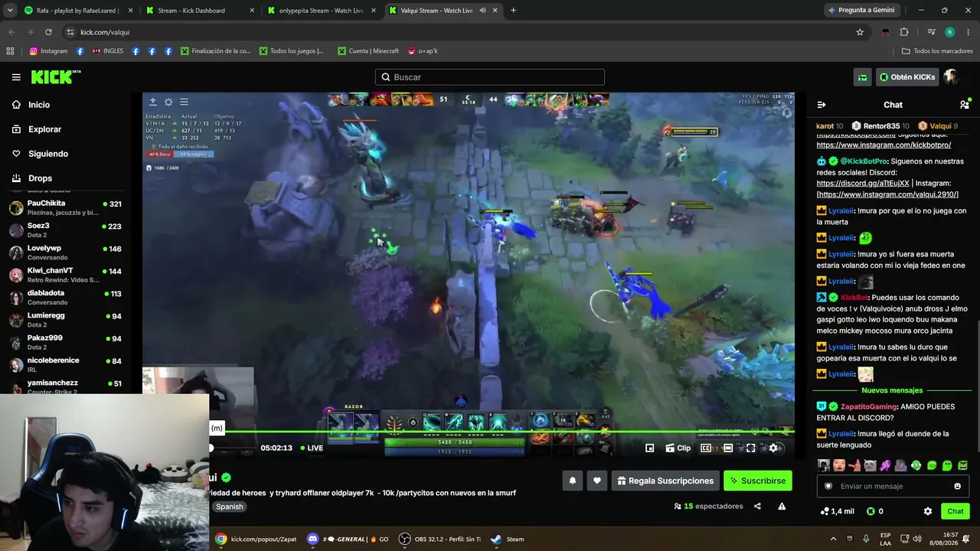The image size is (980, 551).
Task: Toggle follow with the heart button
Action: tap(597, 481)
